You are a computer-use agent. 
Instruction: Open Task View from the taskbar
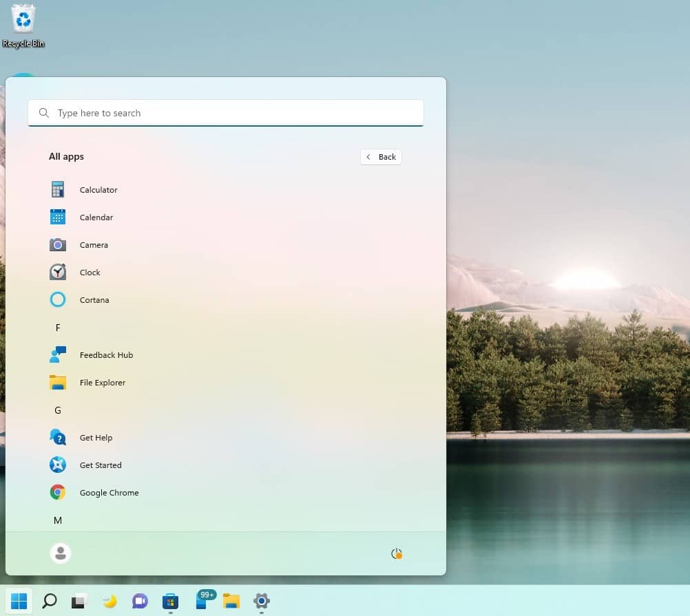click(x=79, y=601)
